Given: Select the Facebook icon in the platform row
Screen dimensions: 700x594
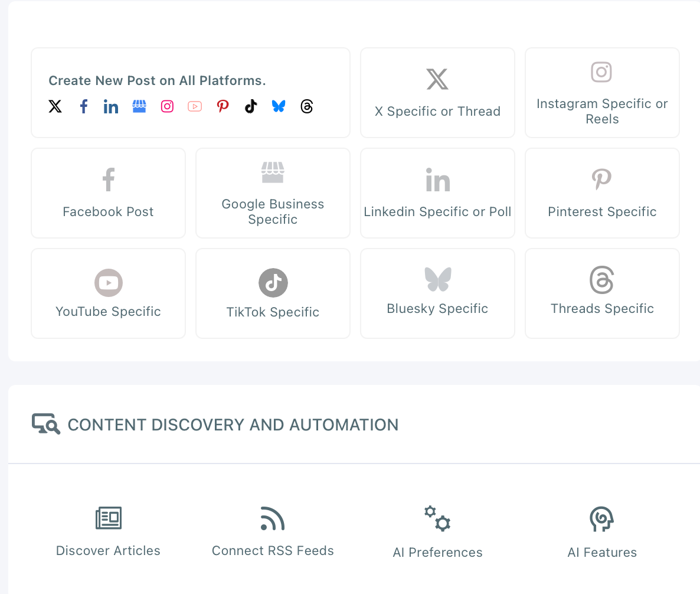Looking at the screenshot, I should point(83,106).
